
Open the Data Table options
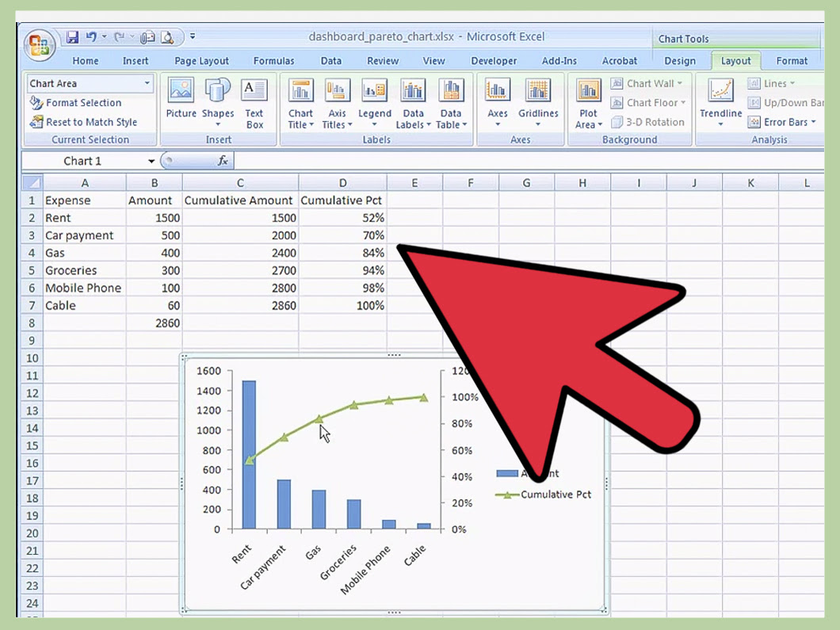point(451,103)
